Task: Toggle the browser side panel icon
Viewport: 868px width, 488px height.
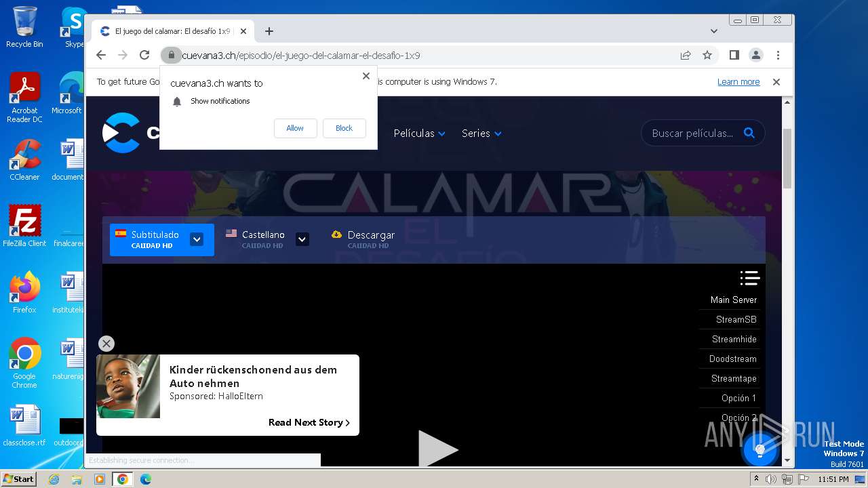Action: 734,55
